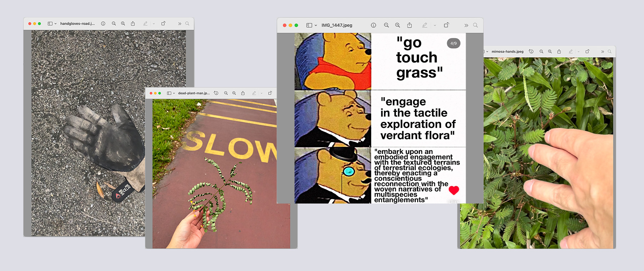Show image info for IMG_1447.jpeg

pos(374,25)
